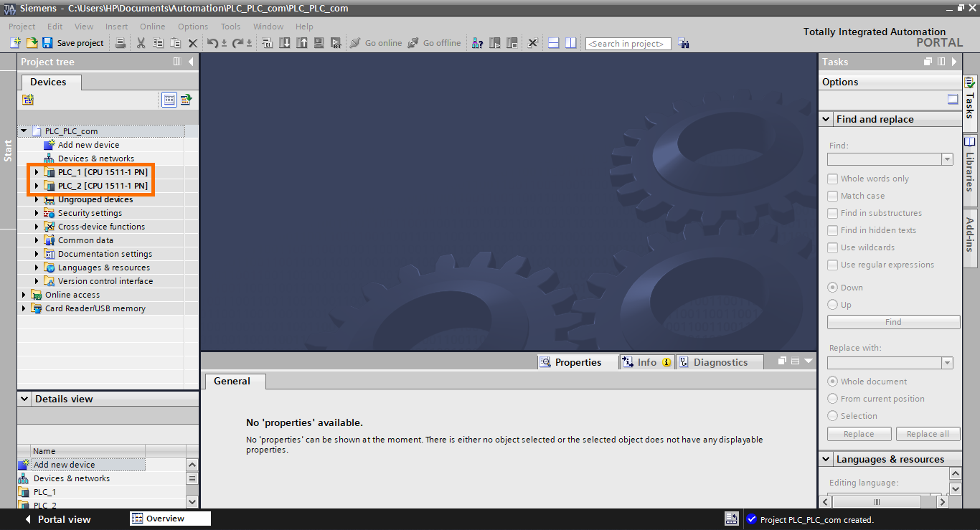Image resolution: width=980 pixels, height=530 pixels.
Task: Collapse the Find and replace section
Action: [825, 119]
